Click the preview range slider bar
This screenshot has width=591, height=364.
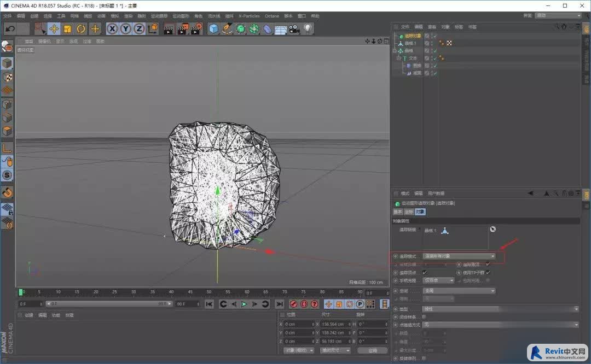(109, 304)
